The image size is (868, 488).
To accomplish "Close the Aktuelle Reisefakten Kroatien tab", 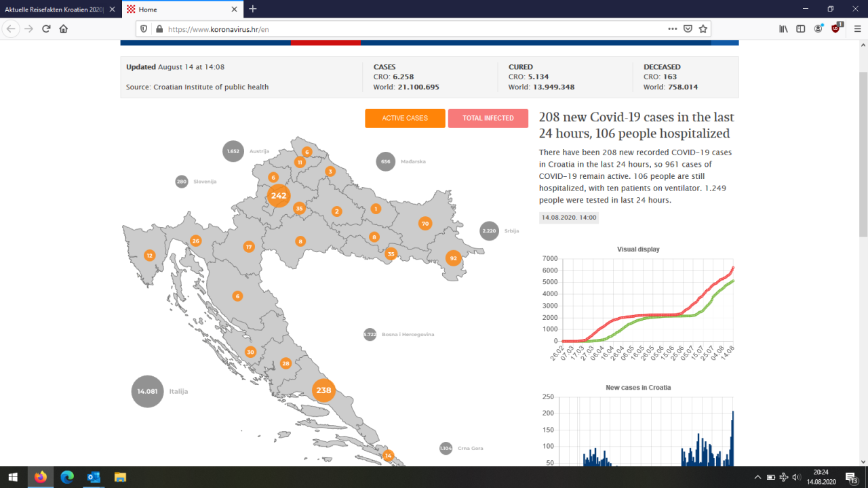I will click(112, 9).
